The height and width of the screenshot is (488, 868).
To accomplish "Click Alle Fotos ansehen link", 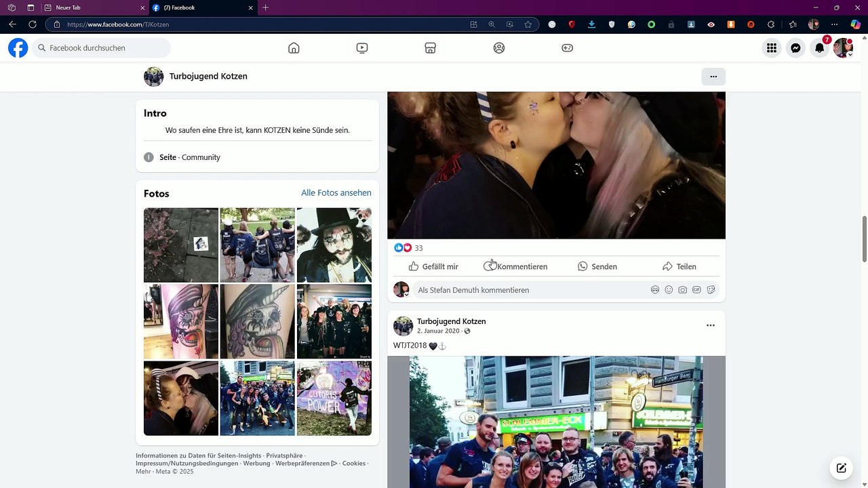I will pyautogui.click(x=336, y=193).
